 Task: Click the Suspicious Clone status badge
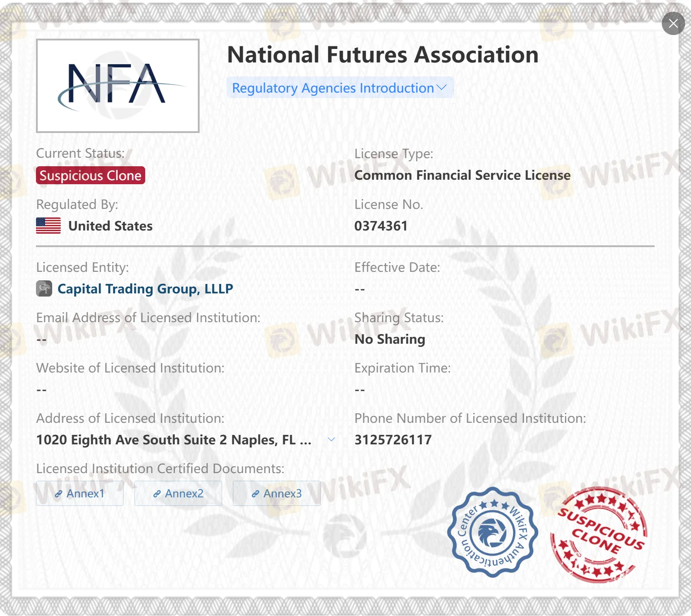(x=89, y=175)
